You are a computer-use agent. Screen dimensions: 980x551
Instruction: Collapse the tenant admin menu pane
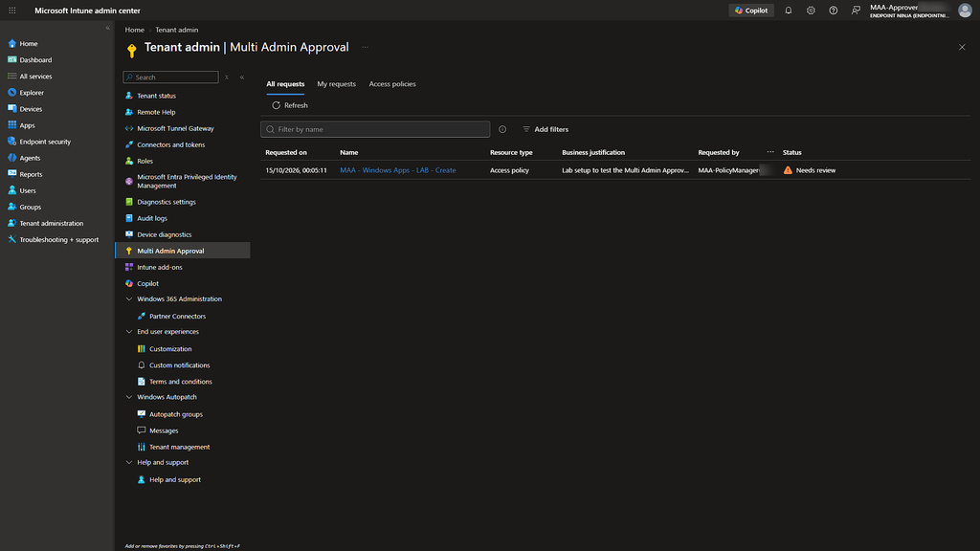coord(242,77)
